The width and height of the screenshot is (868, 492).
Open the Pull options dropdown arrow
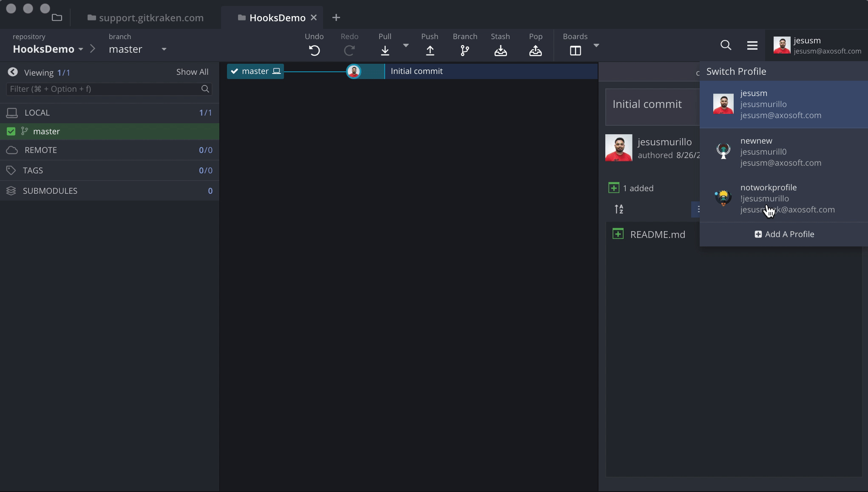pos(406,45)
